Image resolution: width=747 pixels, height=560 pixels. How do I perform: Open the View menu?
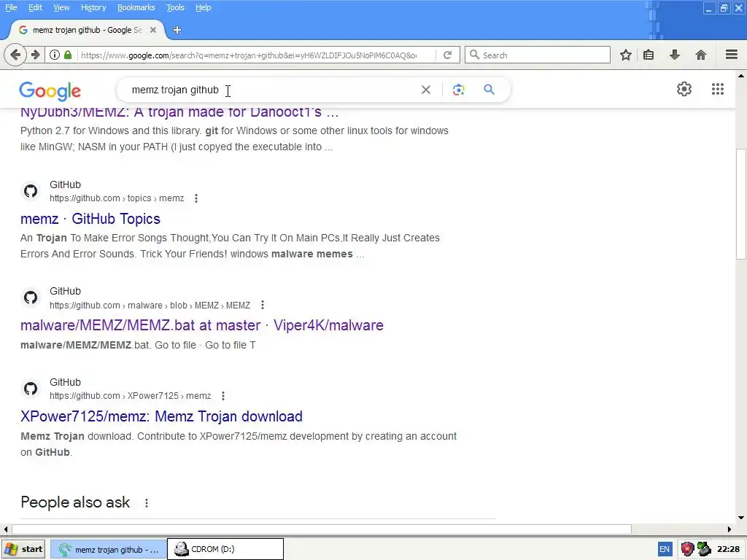(61, 7)
